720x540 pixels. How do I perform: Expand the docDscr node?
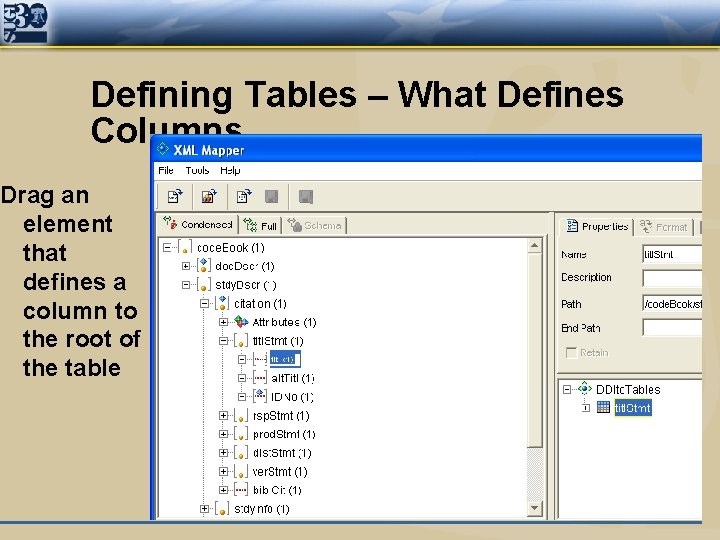pyautogui.click(x=186, y=266)
